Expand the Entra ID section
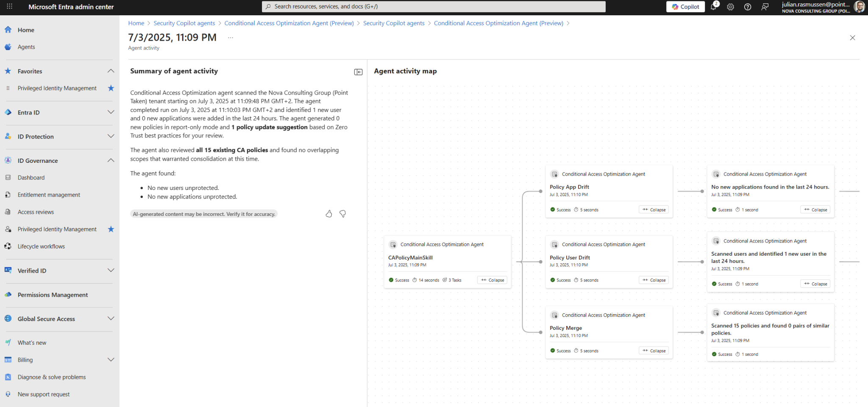Viewport: 868px width, 407px height. click(111, 112)
